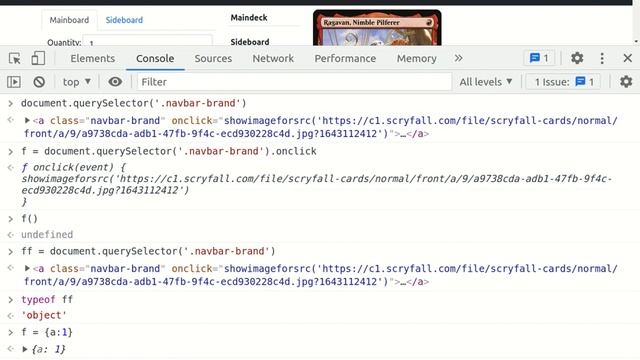Close the DevTools panel
Screen dimensions: 640x360
(x=628, y=58)
